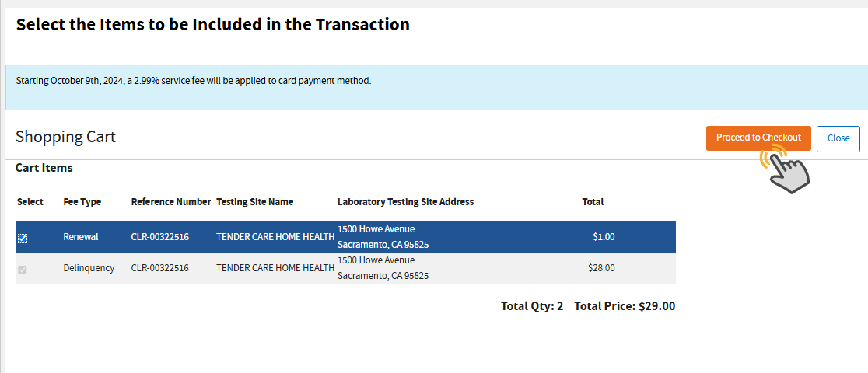This screenshot has width=868, height=373.
Task: Click the Select column header
Action: click(x=30, y=202)
